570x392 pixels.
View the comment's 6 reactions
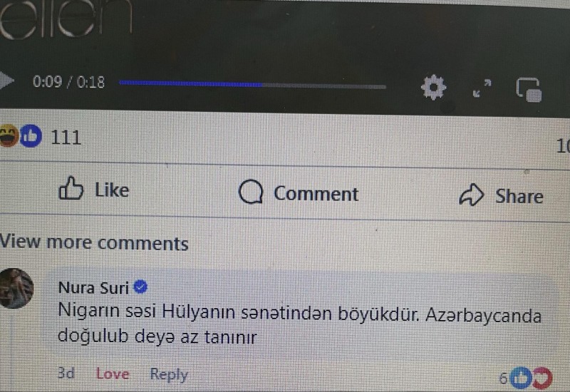click(x=526, y=378)
